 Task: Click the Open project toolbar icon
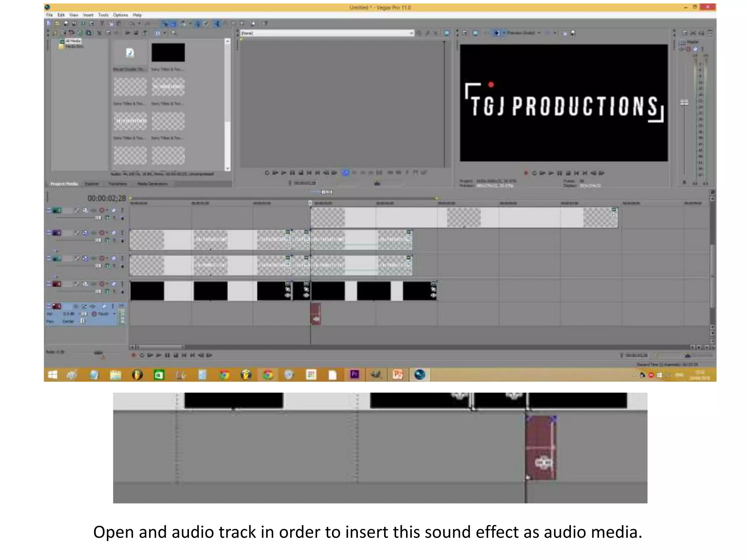point(57,23)
